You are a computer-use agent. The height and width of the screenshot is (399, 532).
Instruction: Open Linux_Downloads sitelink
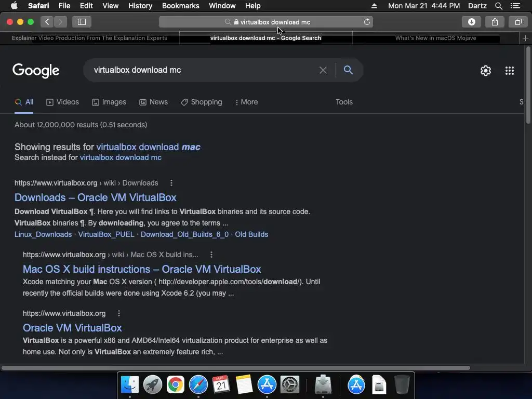click(43, 234)
